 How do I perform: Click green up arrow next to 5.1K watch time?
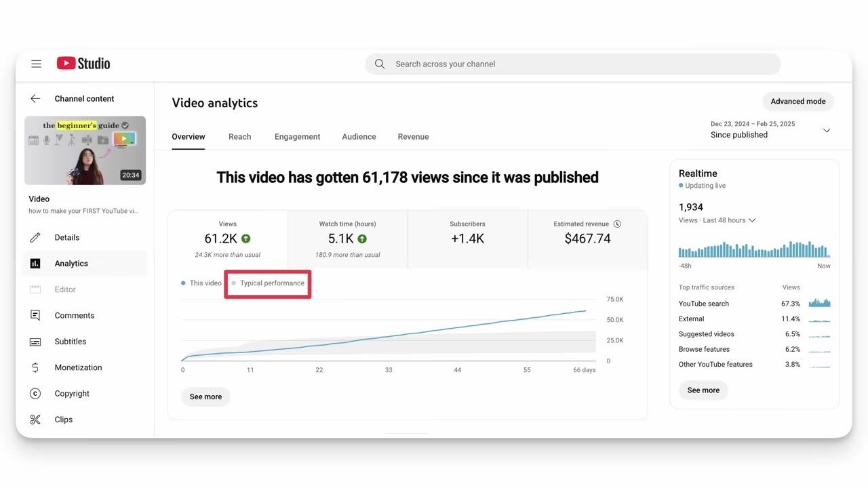[x=362, y=239]
